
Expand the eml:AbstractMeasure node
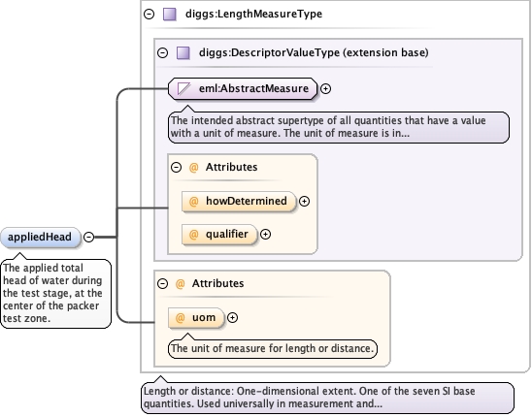[326, 89]
